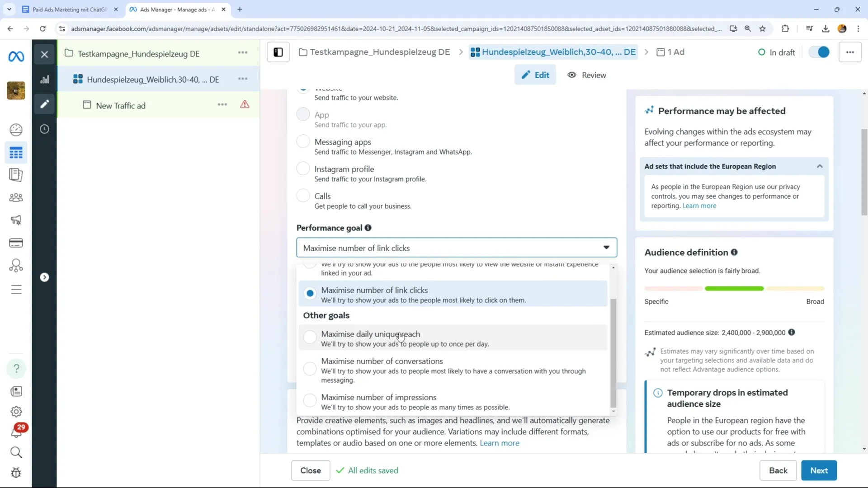Select App conversion location radio
The image size is (868, 488).
pyautogui.click(x=303, y=115)
